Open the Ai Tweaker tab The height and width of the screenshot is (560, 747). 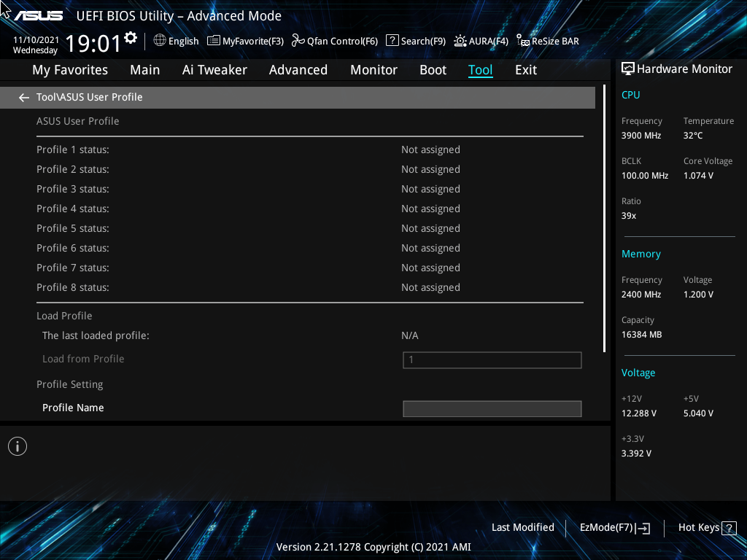tap(214, 70)
